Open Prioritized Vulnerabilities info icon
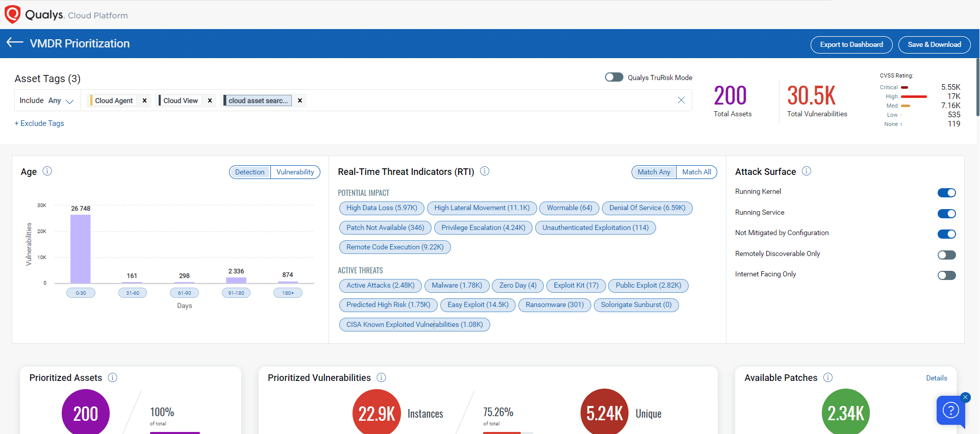 click(x=381, y=377)
